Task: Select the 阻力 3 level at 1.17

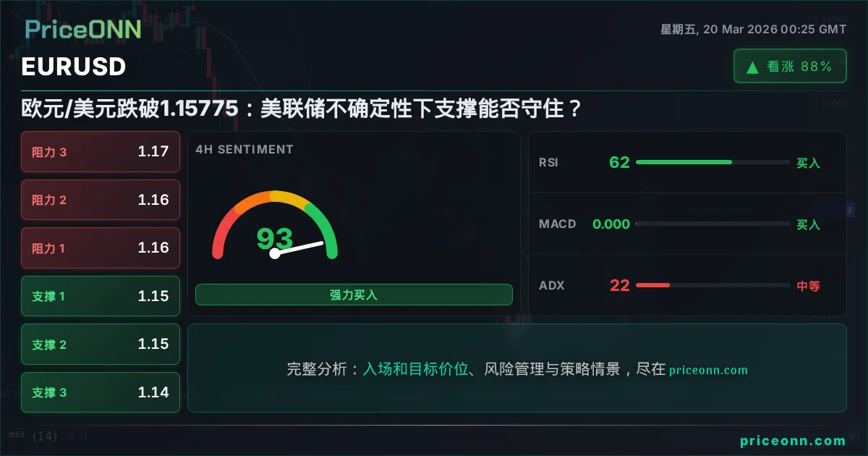Action: (x=101, y=152)
